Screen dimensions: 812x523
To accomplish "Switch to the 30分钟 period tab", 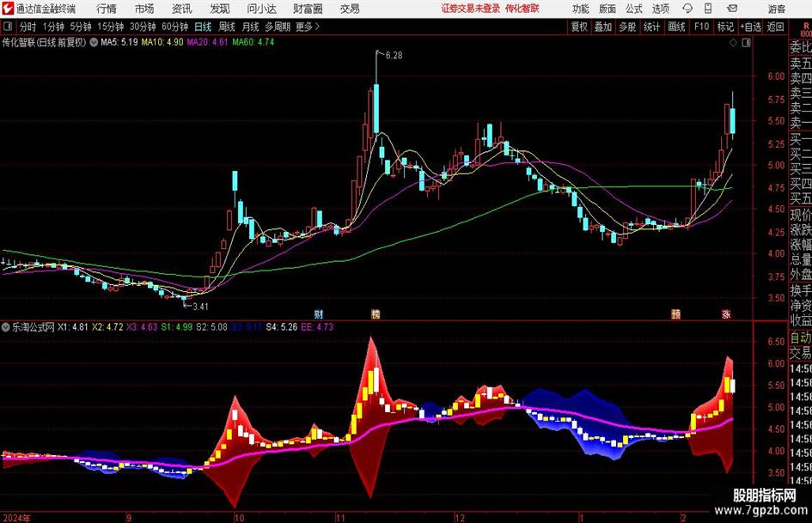I will [143, 27].
